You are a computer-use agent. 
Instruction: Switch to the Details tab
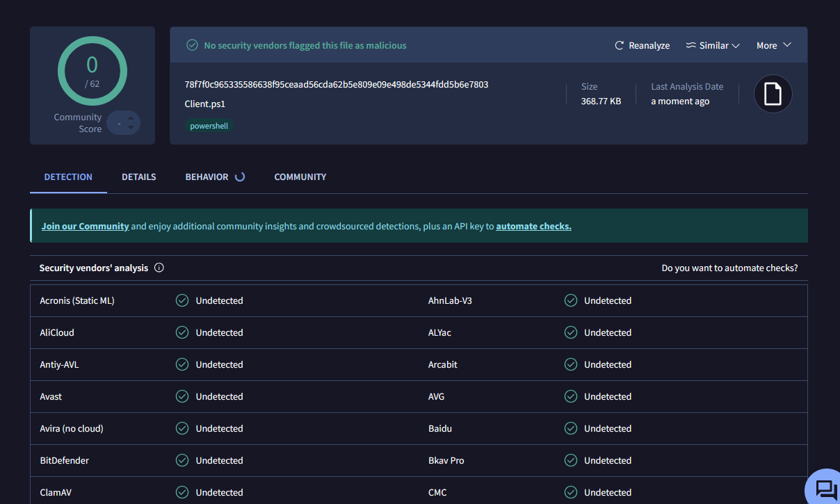coord(138,177)
